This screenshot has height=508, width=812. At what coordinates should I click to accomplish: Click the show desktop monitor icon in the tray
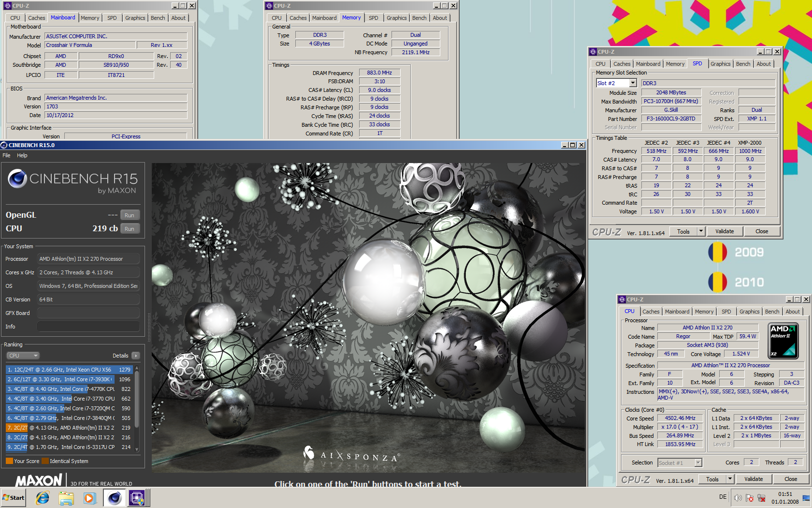[806, 497]
